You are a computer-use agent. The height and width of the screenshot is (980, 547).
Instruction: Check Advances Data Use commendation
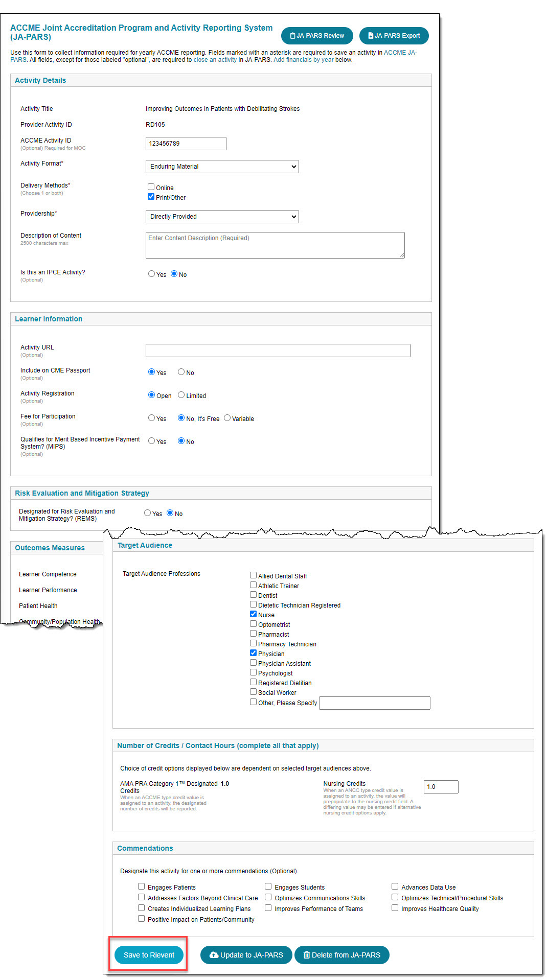(395, 886)
